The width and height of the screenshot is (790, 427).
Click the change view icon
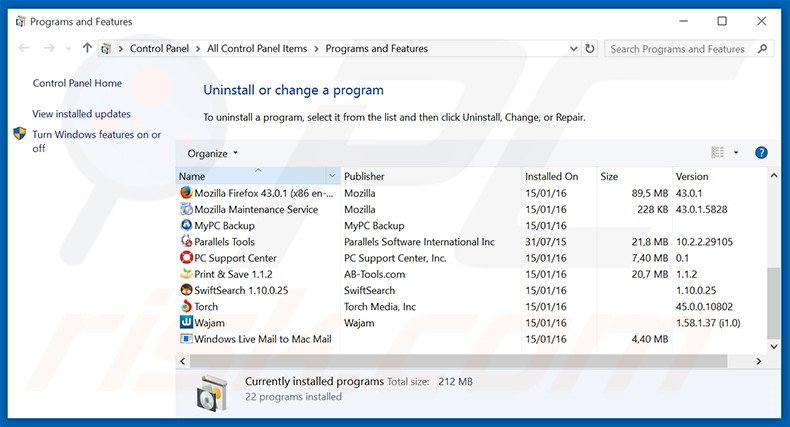[717, 152]
